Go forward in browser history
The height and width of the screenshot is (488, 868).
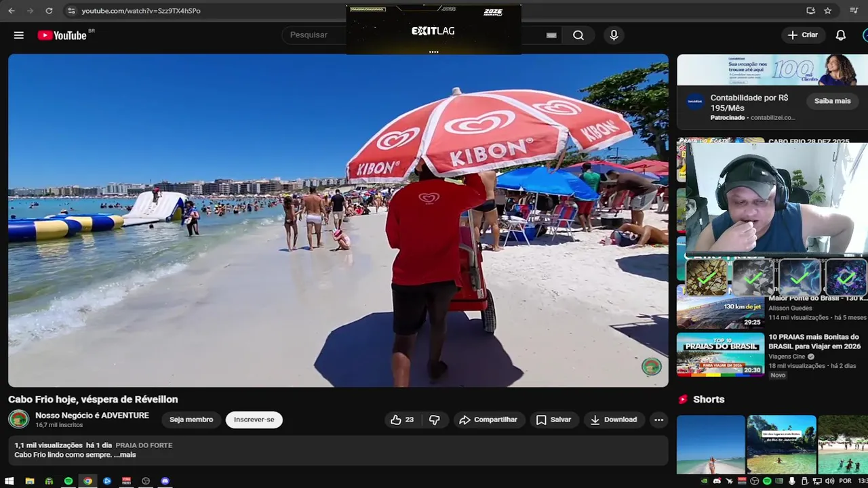point(30,11)
